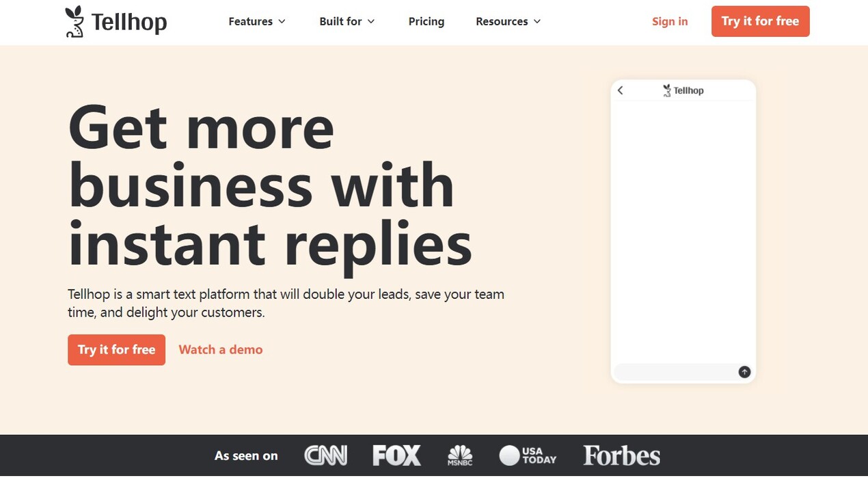The height and width of the screenshot is (478, 868).
Task: Click the message input in phone mockup
Action: tap(674, 372)
